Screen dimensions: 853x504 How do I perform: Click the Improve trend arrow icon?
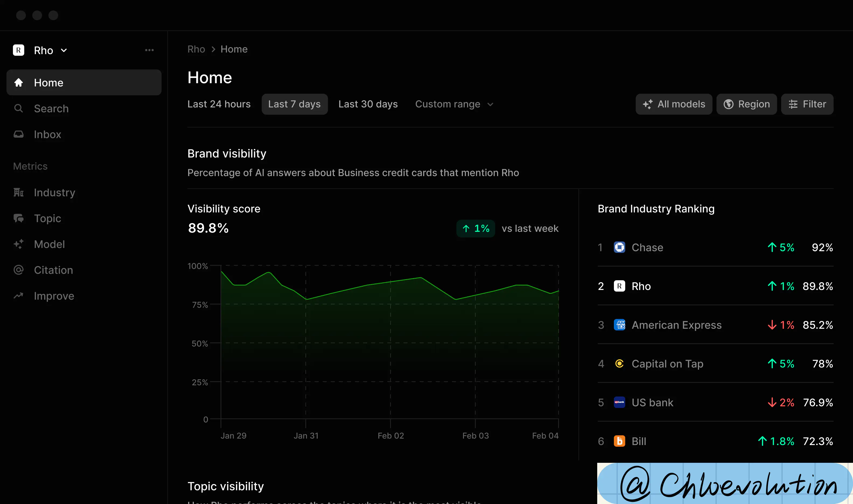19,295
